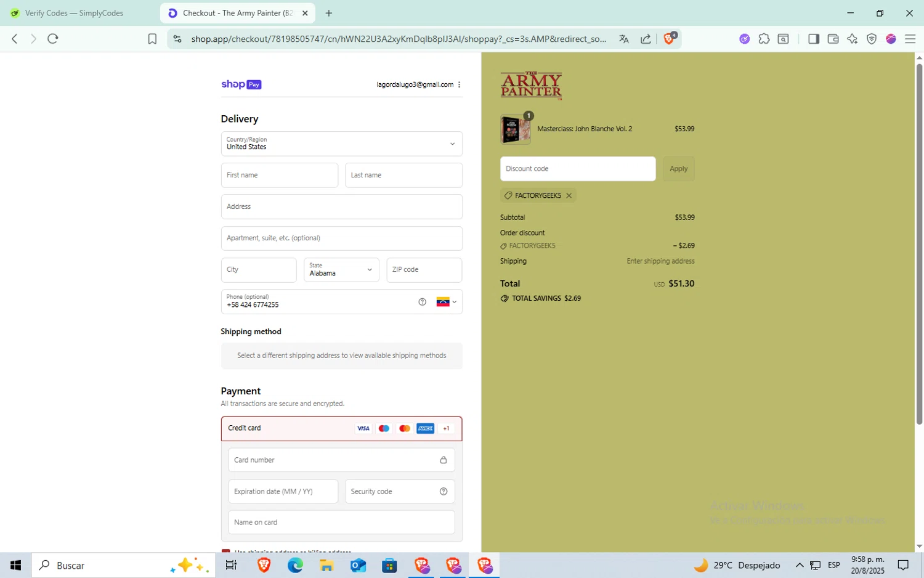The width and height of the screenshot is (924, 578).
Task: Click the ZIP code field
Action: coord(424,270)
